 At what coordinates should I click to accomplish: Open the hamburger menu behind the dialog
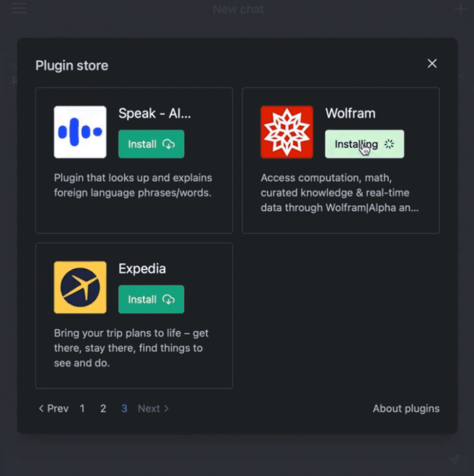[18, 9]
